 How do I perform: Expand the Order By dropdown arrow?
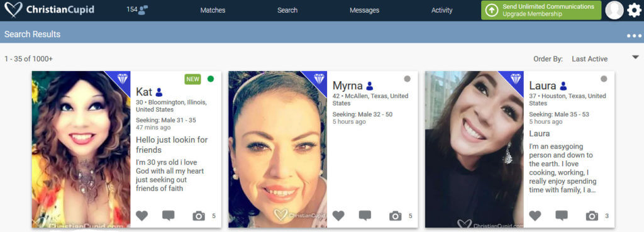click(635, 57)
